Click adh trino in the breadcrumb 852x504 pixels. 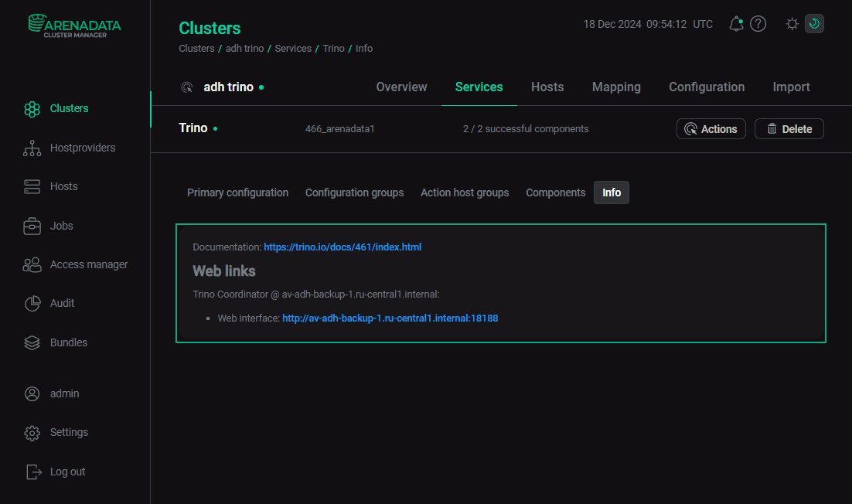[x=244, y=49]
